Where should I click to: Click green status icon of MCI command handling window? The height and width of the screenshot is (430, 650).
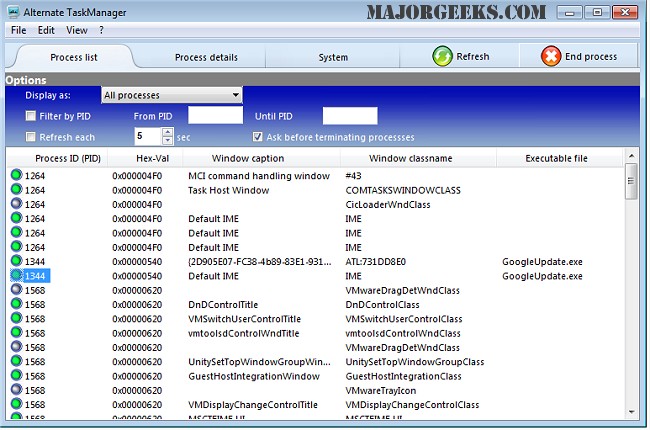point(16,176)
